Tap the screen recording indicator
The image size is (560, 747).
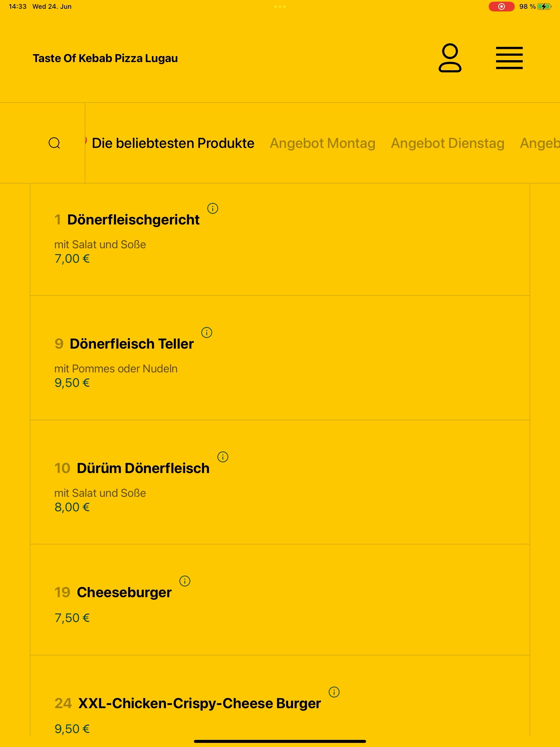coord(501,6)
